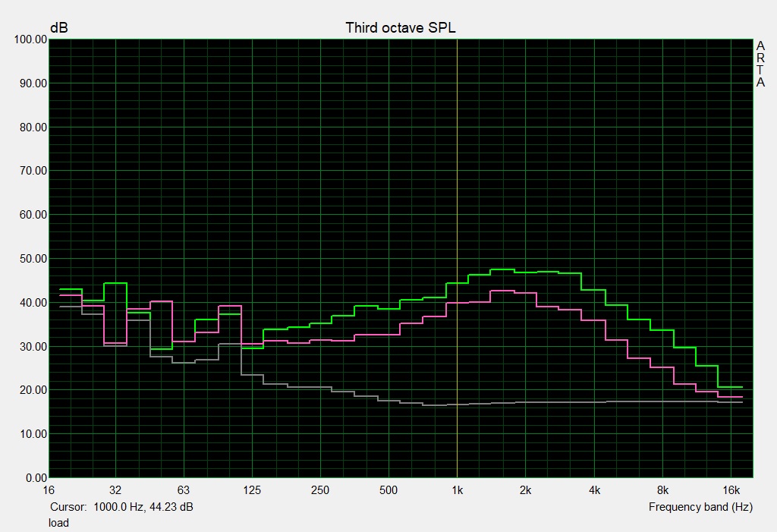The height and width of the screenshot is (532, 777).
Task: Click the 100.00 y-axis value
Action: [30, 39]
